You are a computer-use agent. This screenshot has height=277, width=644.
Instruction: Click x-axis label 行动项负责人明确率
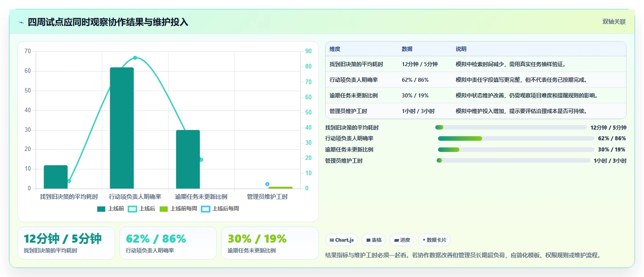click(135, 197)
